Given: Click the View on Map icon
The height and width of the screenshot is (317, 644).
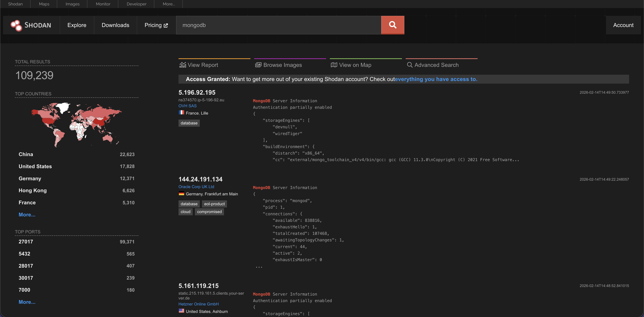Looking at the screenshot, I should [334, 65].
